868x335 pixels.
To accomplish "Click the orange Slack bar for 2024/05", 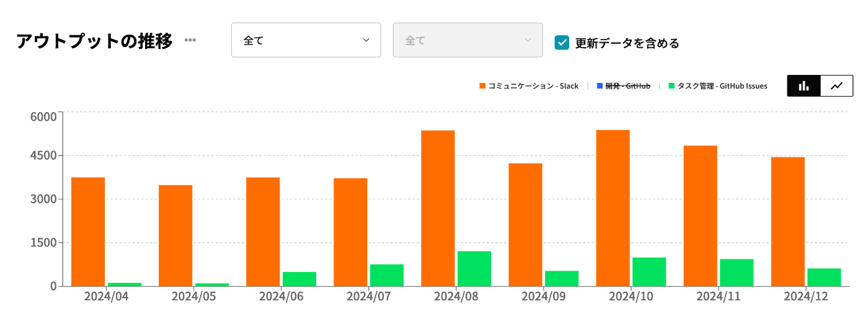I will (x=175, y=235).
